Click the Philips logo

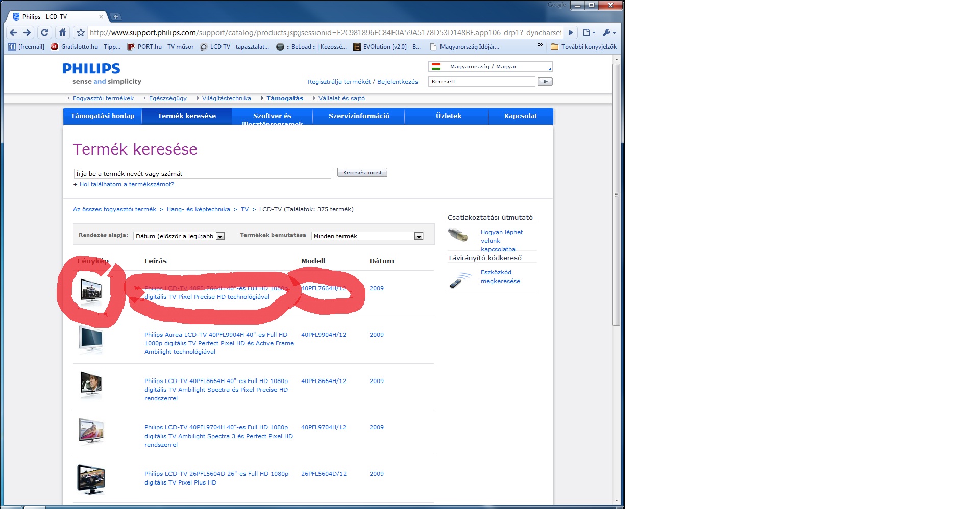click(91, 68)
